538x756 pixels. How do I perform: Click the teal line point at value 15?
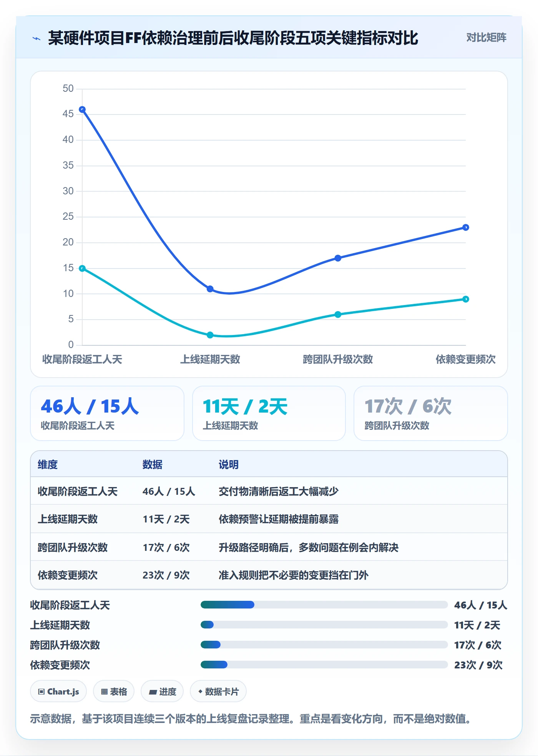(x=82, y=268)
